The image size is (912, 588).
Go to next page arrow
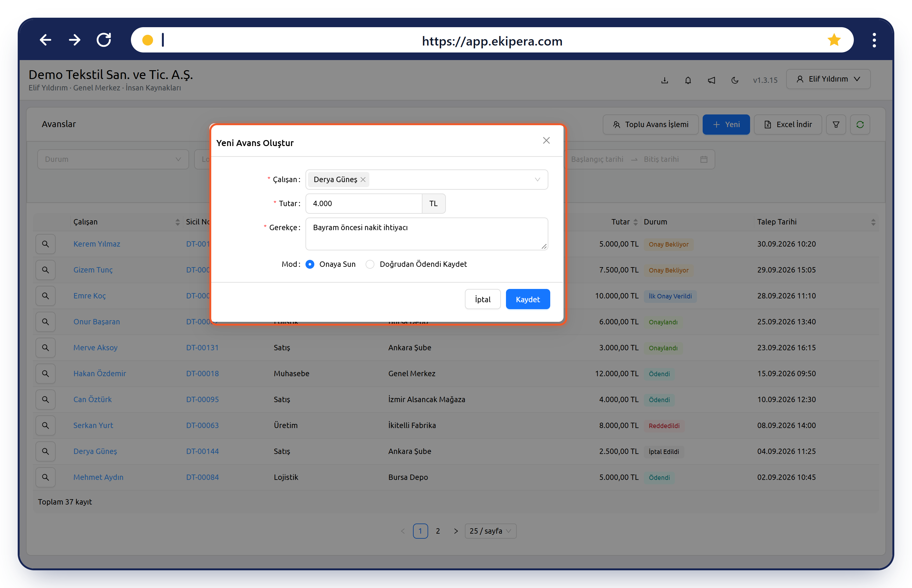click(456, 531)
